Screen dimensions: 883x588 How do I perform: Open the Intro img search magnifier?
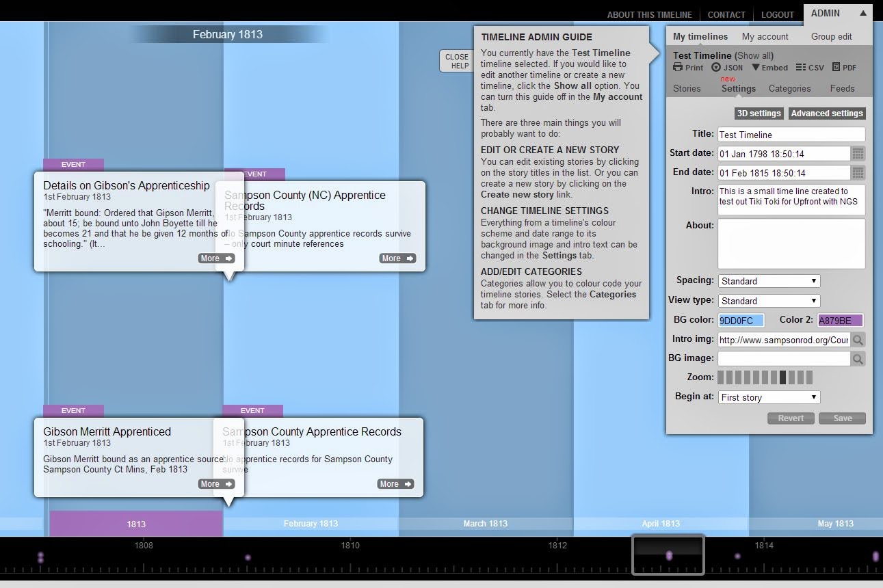tap(858, 339)
